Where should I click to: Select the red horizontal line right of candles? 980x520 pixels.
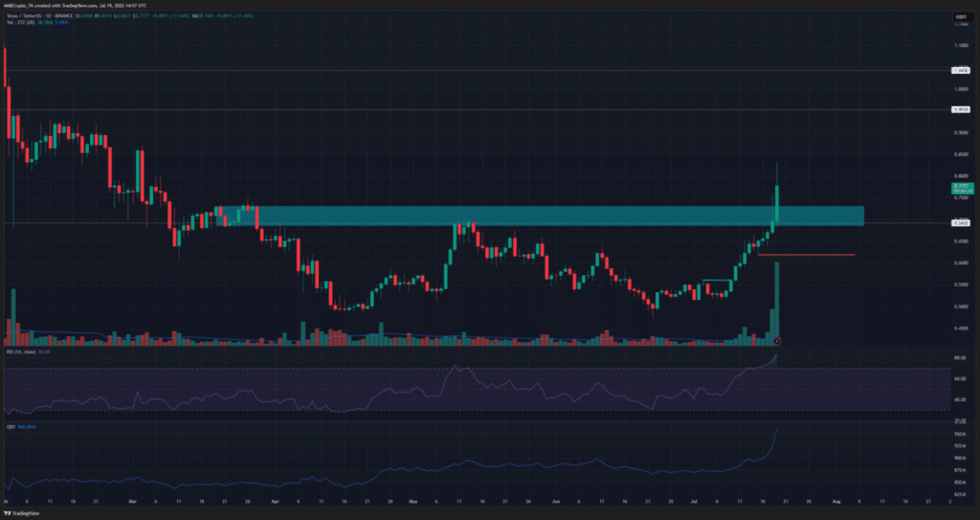point(813,255)
